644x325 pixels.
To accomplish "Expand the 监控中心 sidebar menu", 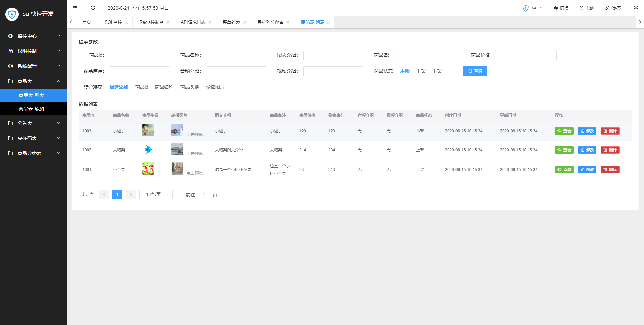I will click(34, 36).
